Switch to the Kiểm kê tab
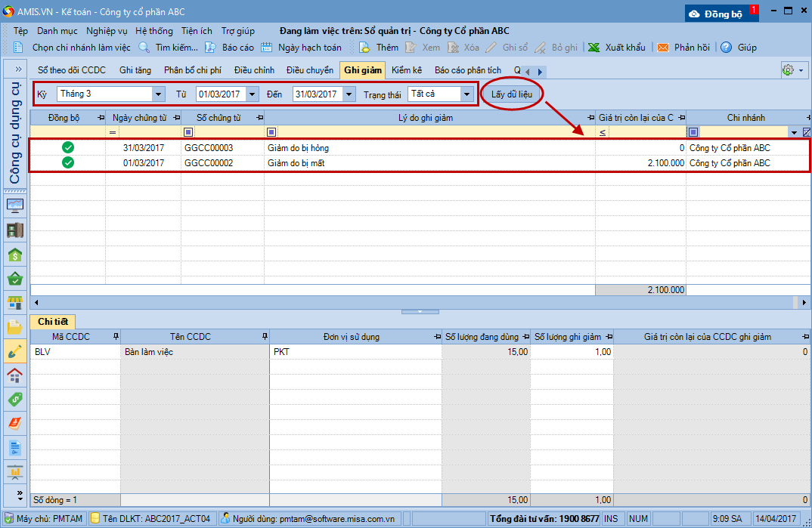 407,70
